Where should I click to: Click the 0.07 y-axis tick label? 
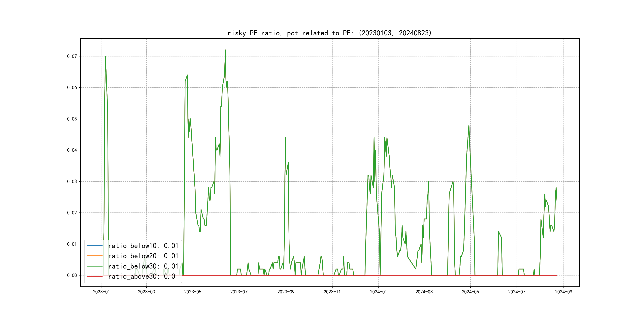coord(72,56)
